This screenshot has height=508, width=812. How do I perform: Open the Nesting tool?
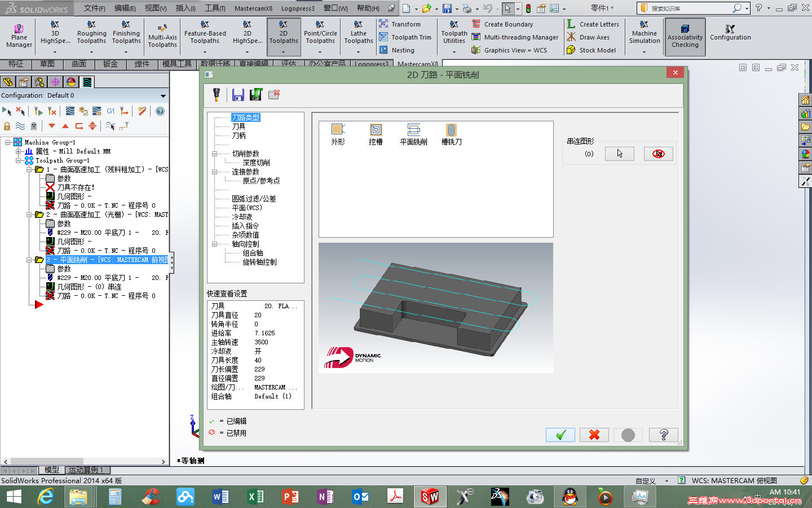(396, 50)
